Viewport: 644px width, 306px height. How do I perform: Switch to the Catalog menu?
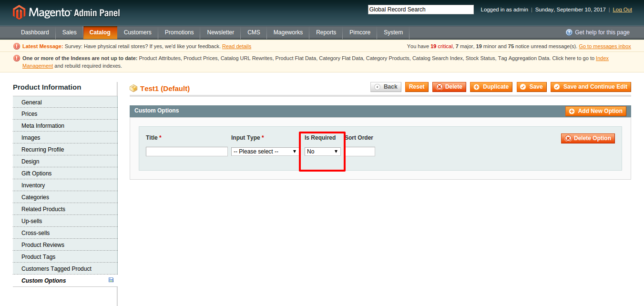[100, 32]
